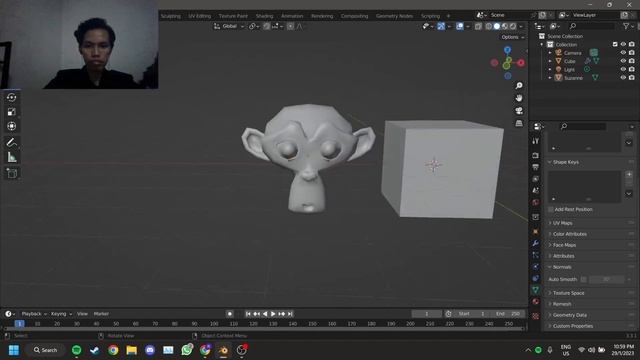The width and height of the screenshot is (640, 360).
Task: Open the Output properties tab
Action: pos(536,167)
